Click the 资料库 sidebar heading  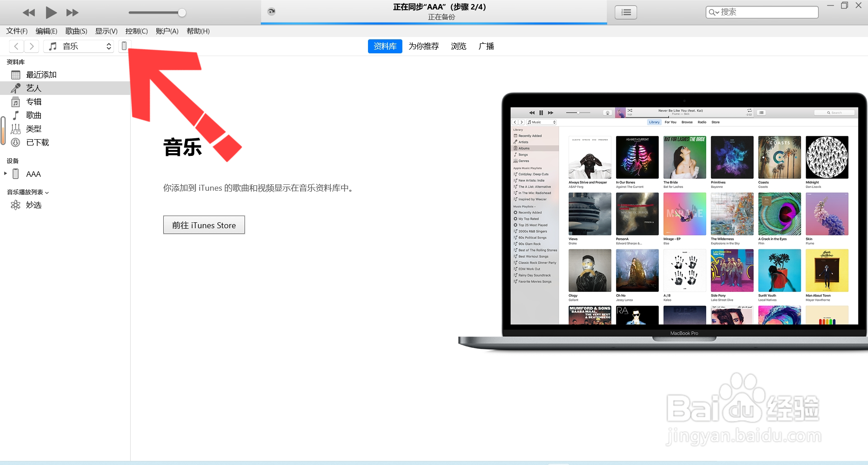point(16,62)
